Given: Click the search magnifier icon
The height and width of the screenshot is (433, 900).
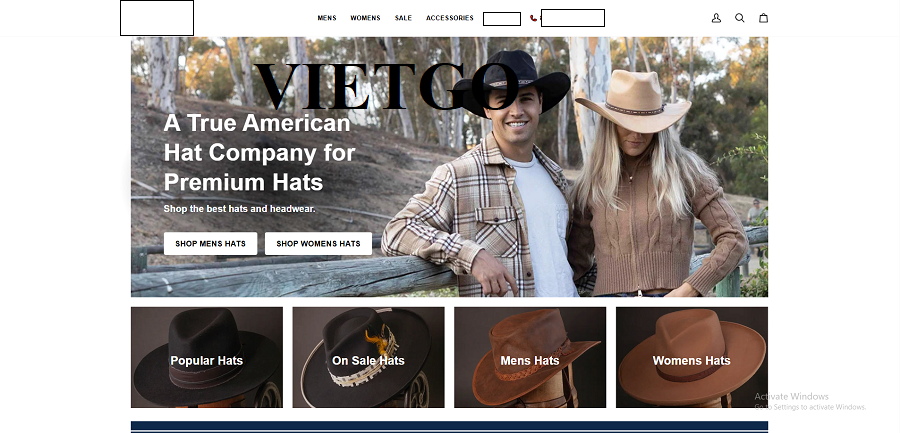Looking at the screenshot, I should pyautogui.click(x=740, y=18).
